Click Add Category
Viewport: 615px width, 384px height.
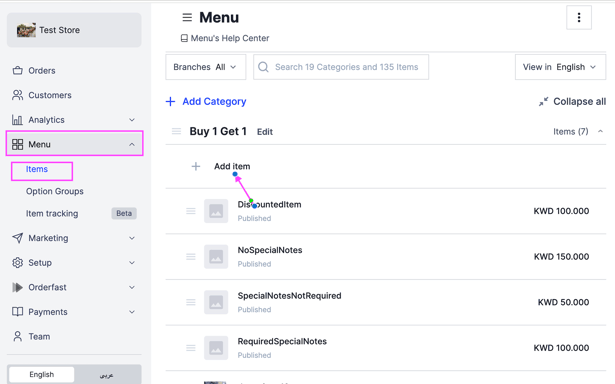pyautogui.click(x=214, y=102)
